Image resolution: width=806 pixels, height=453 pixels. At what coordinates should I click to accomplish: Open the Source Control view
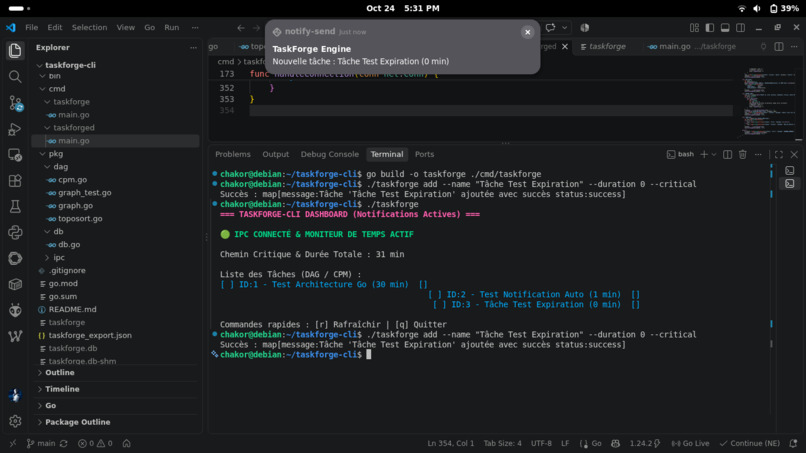click(x=15, y=103)
